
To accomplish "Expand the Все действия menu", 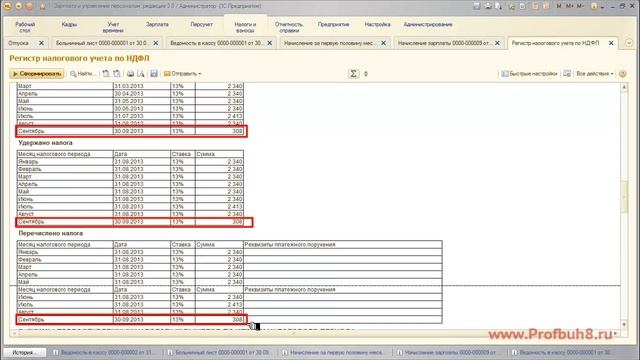I will click(x=595, y=74).
